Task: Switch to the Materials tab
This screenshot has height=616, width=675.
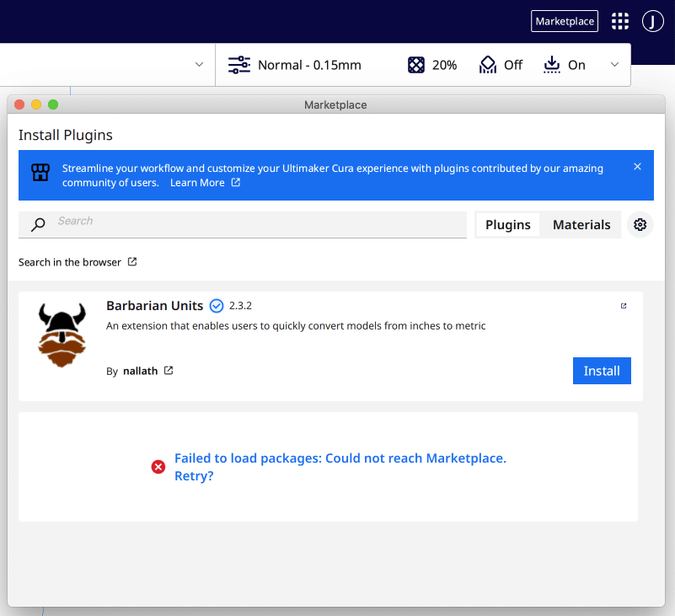Action: click(581, 224)
